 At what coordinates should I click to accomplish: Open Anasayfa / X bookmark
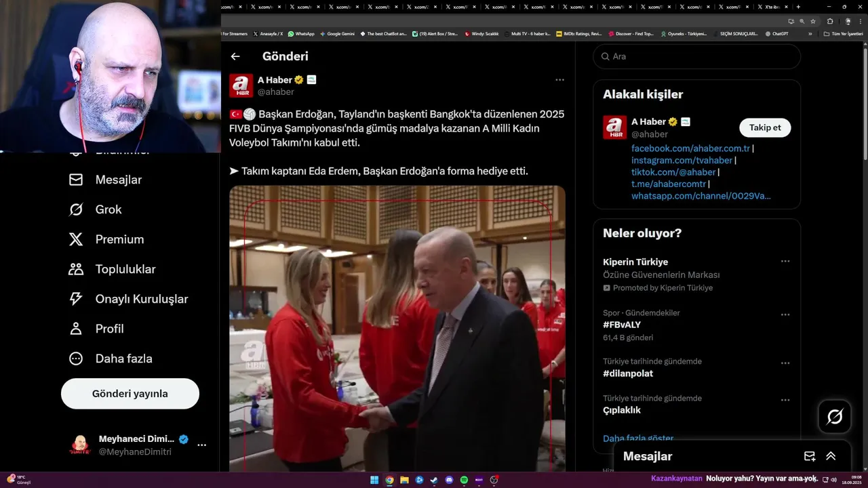coord(268,33)
